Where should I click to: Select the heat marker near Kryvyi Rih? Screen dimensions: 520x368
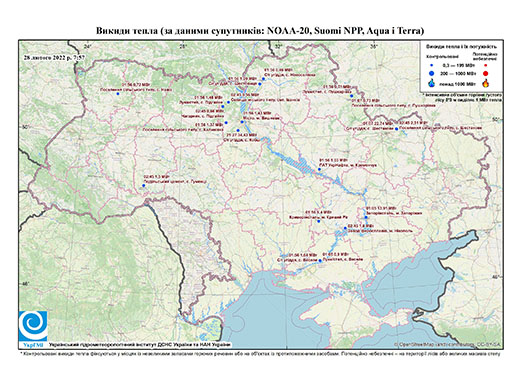tap(318, 221)
